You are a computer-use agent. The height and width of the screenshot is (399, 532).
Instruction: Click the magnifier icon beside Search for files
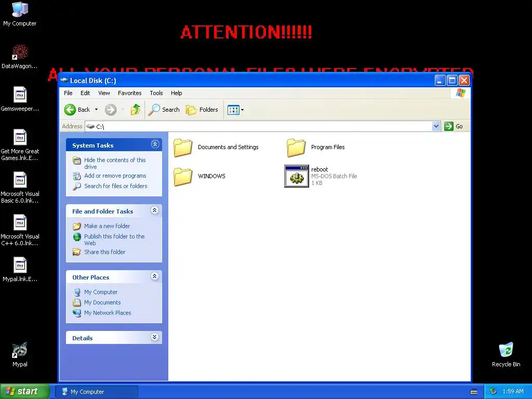click(x=77, y=187)
